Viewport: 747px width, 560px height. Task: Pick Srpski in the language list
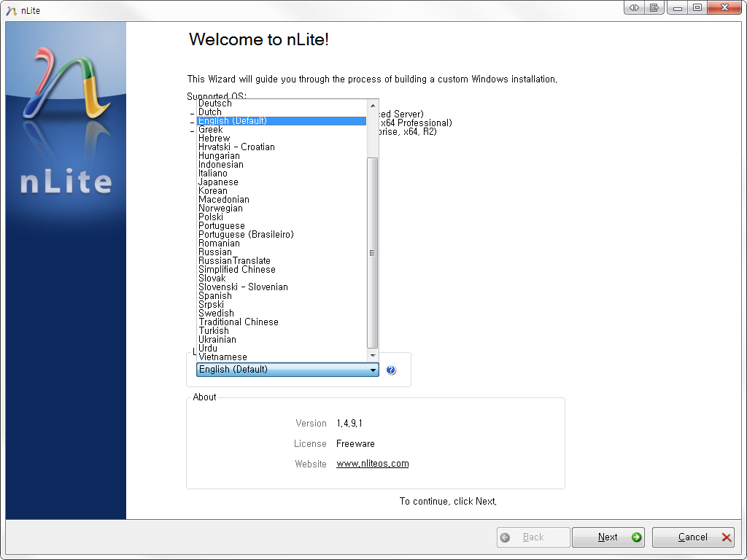click(282, 304)
